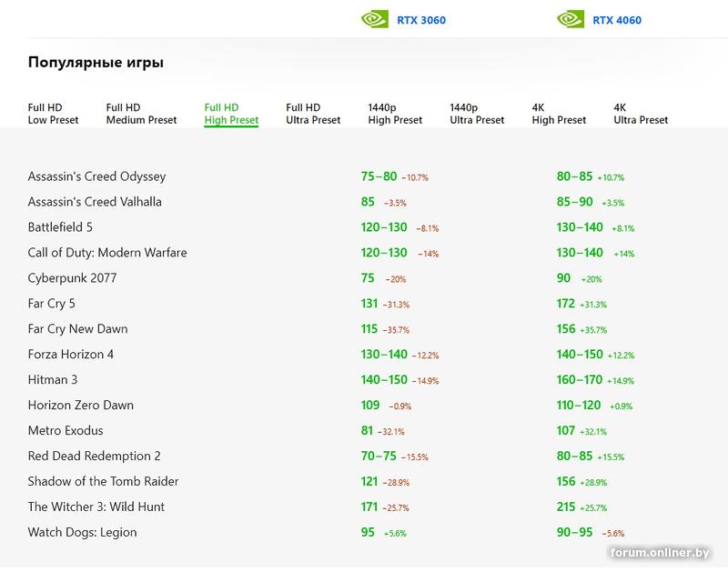Select the Full HD High Preset tab
Image resolution: width=728 pixels, height=572 pixels.
click(231, 114)
